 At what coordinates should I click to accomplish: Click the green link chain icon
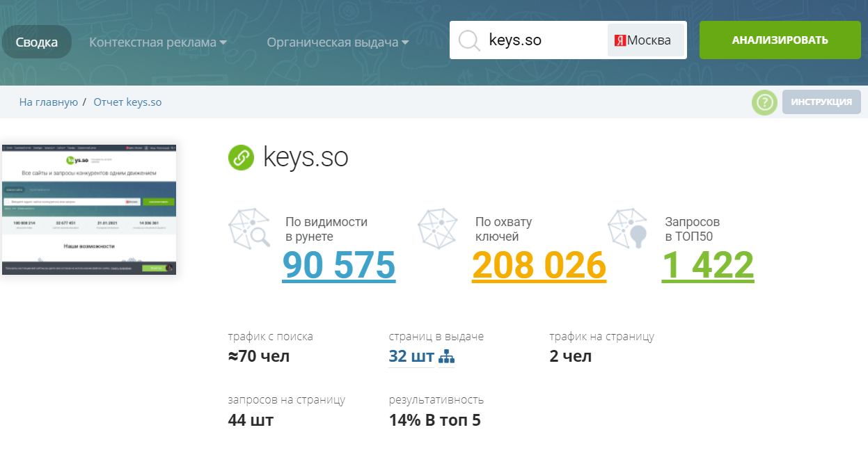(242, 157)
